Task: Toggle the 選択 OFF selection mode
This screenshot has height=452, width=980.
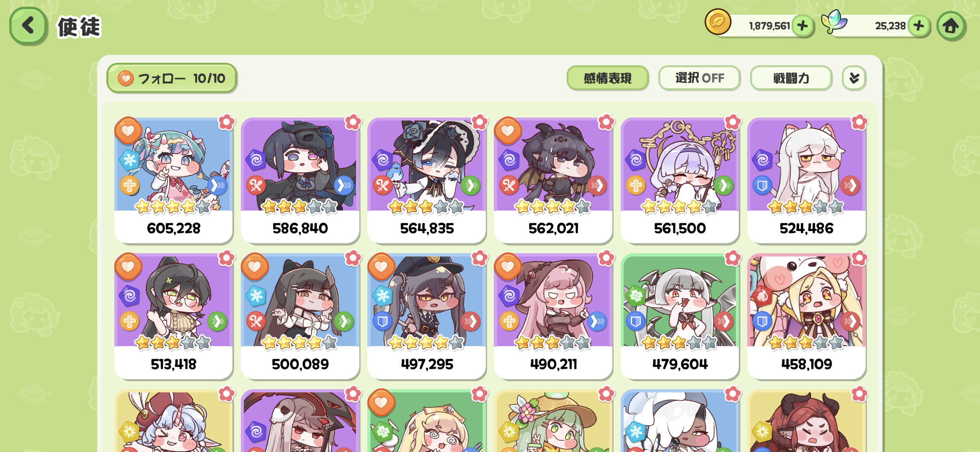Action: point(699,78)
